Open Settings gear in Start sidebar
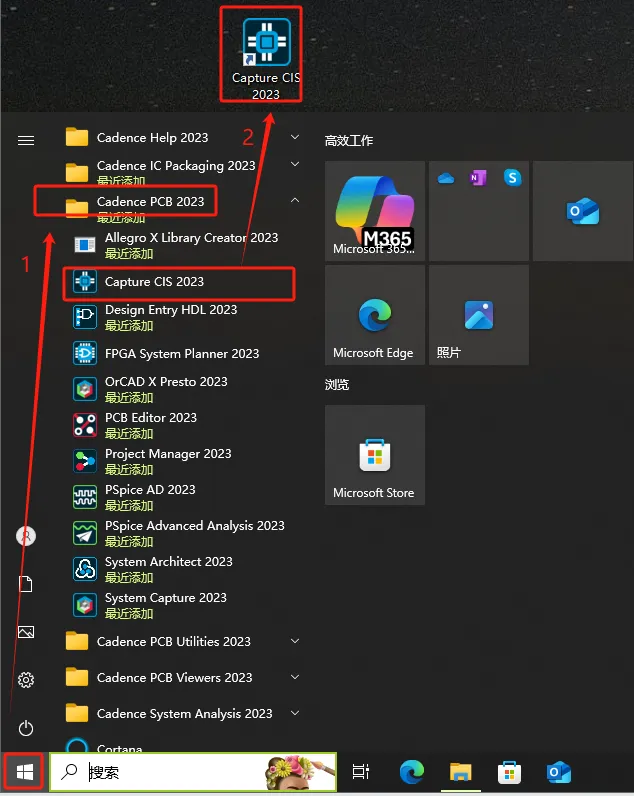The height and width of the screenshot is (796, 634). click(26, 680)
